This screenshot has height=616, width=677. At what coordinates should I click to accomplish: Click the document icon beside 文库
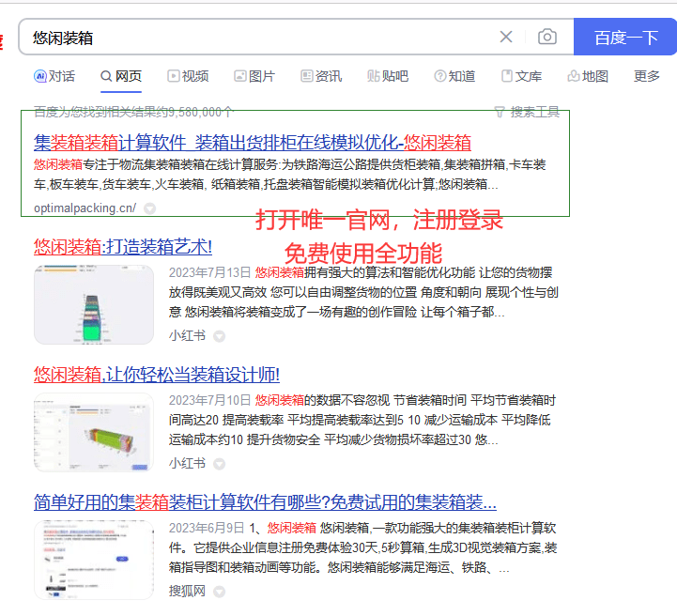507,76
